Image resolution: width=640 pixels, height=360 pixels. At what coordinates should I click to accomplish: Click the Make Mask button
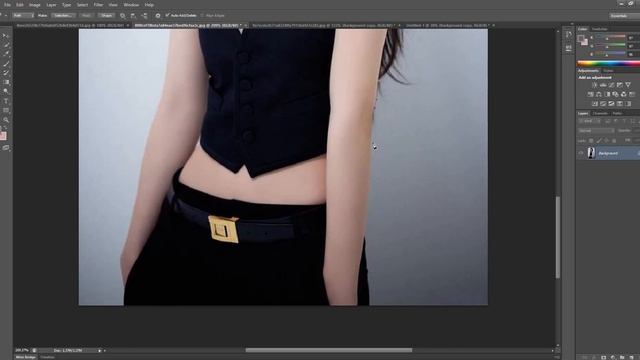tap(87, 16)
